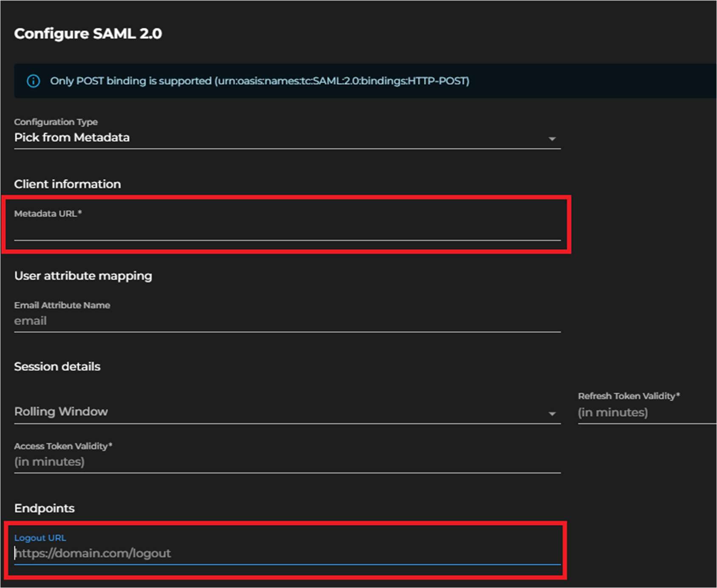Viewport: 717px width, 588px height.
Task: Click the Logout URL field
Action: point(285,553)
